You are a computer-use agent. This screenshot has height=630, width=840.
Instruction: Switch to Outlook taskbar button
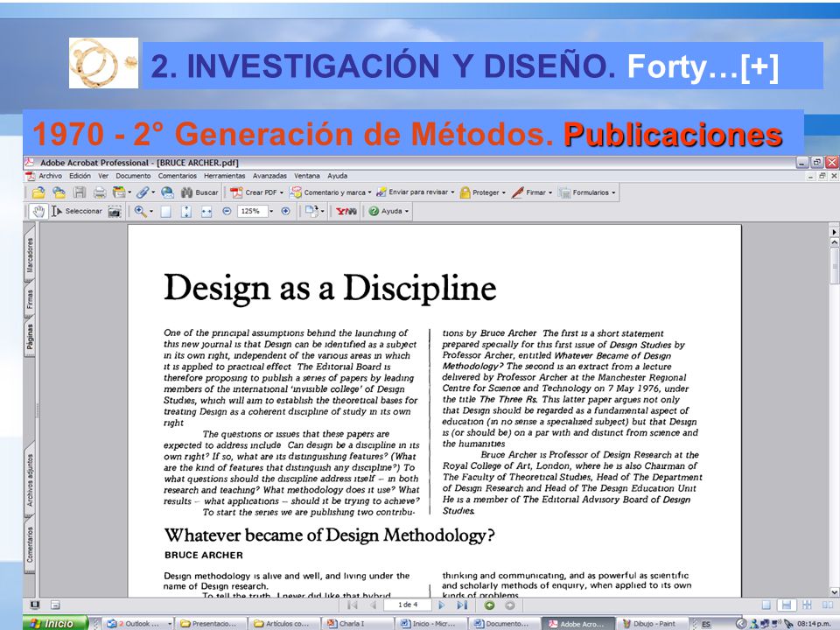(139, 624)
